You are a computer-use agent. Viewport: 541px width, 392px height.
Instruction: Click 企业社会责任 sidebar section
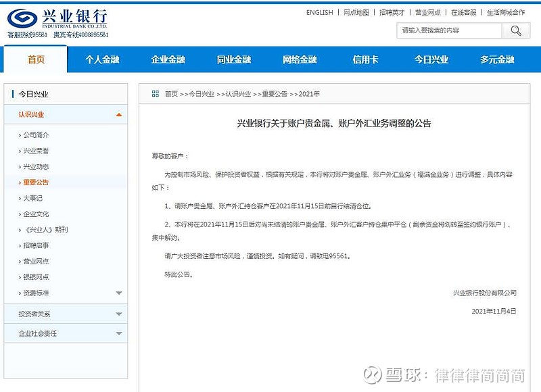(x=38, y=333)
